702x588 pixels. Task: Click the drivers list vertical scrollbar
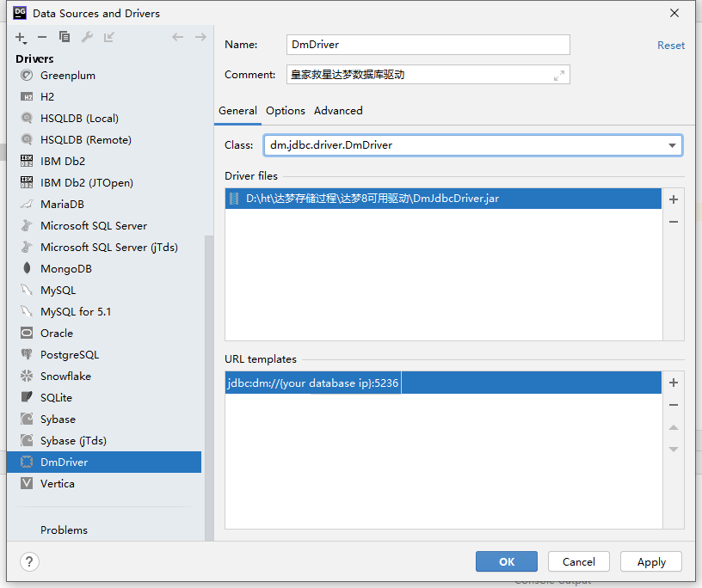pyautogui.click(x=208, y=387)
